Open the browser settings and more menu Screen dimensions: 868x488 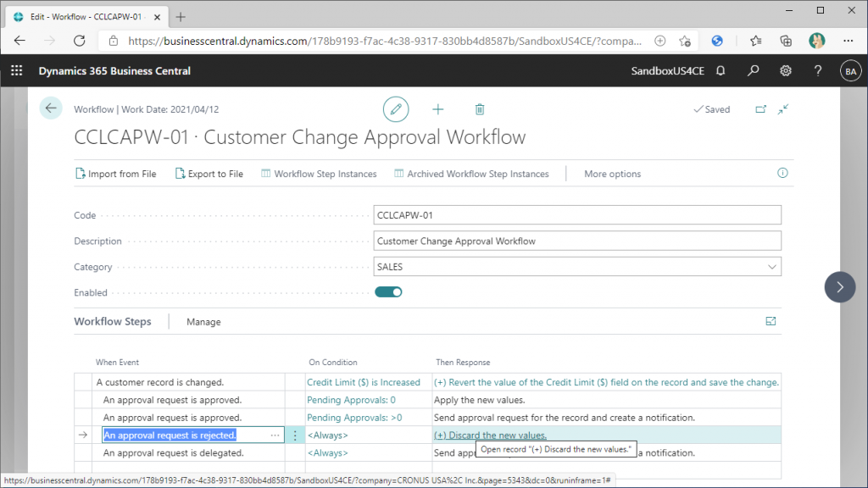[848, 41]
